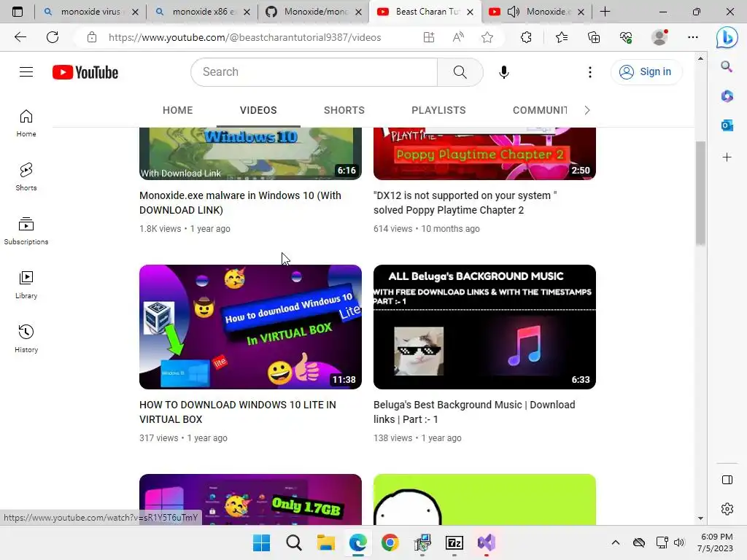Open File Explorer from taskbar
This screenshot has width=747, height=560.
coord(326,542)
